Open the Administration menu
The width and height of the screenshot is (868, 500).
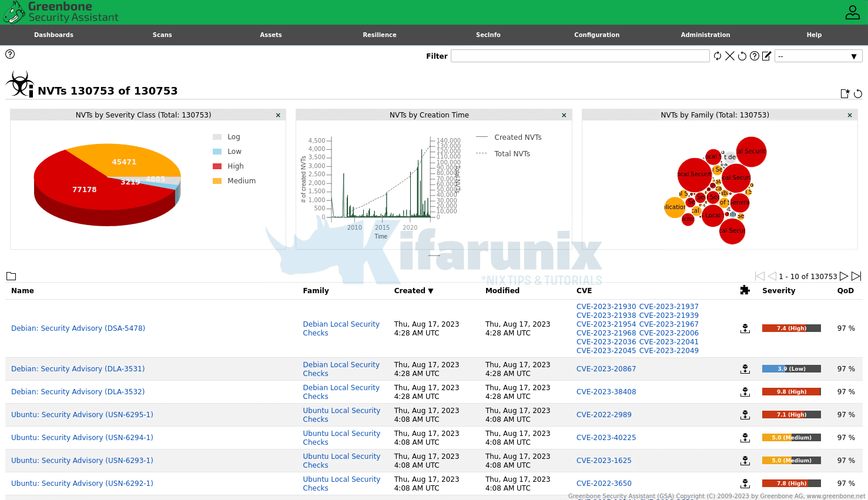pos(705,35)
